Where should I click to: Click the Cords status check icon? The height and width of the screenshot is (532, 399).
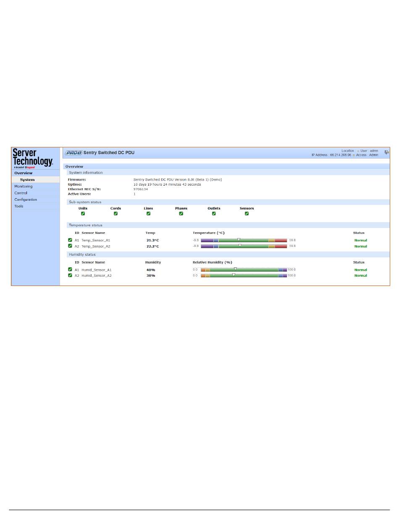coord(115,214)
